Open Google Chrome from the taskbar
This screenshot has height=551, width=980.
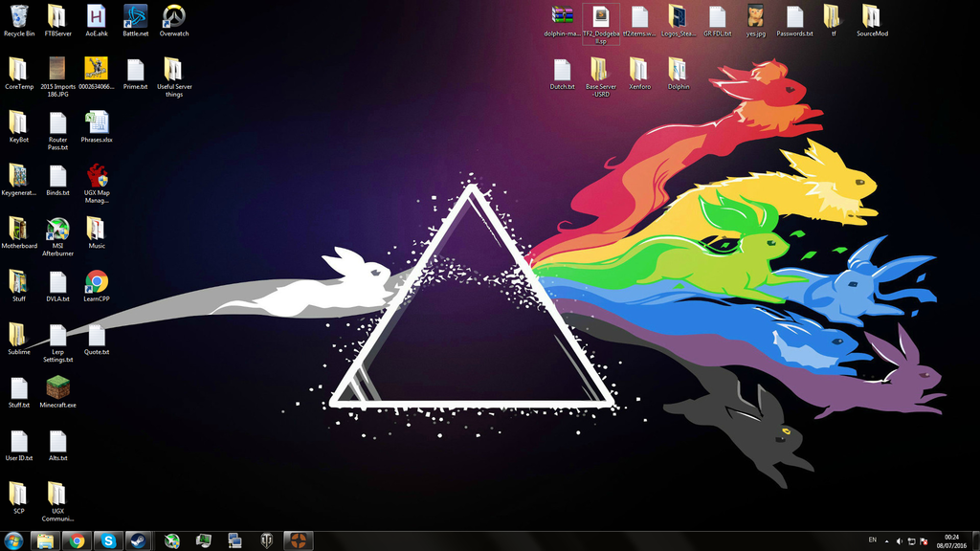pos(77,541)
